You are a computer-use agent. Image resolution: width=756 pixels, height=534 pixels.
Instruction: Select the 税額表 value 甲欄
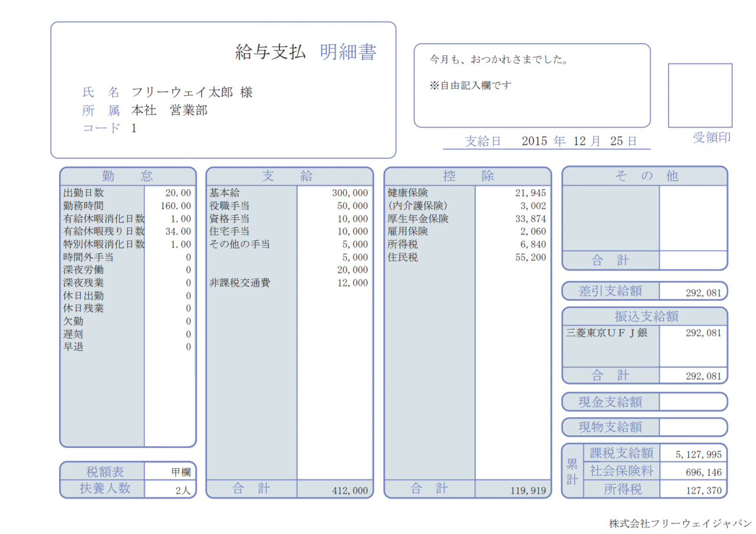click(181, 472)
